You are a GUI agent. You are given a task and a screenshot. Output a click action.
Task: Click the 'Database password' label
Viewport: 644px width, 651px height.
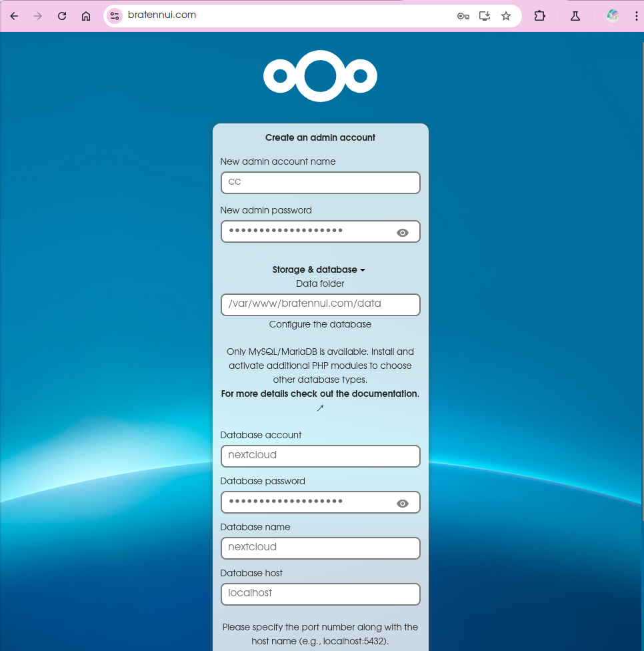click(x=262, y=481)
